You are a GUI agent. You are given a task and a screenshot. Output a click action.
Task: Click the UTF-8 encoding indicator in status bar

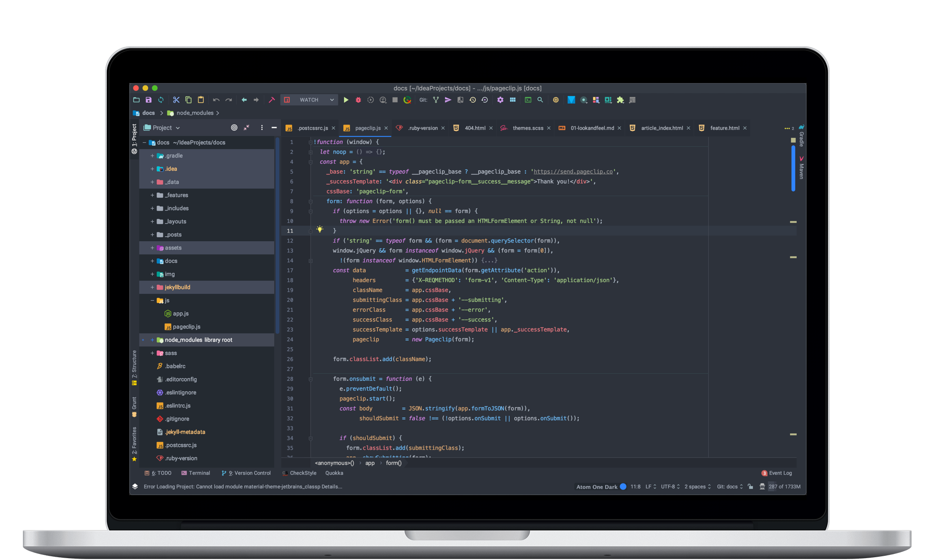point(668,487)
